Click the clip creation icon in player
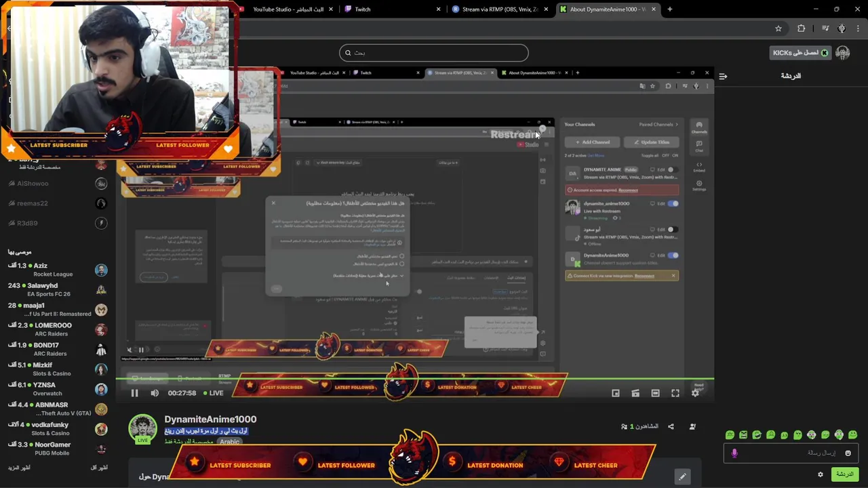Image resolution: width=868 pixels, height=488 pixels. [x=635, y=393]
